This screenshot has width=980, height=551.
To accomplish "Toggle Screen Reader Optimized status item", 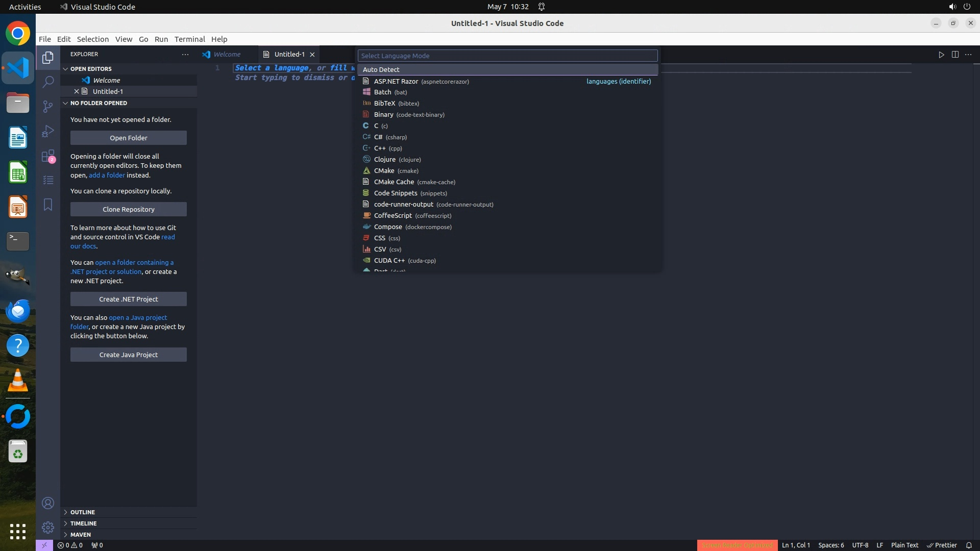I will pyautogui.click(x=737, y=545).
